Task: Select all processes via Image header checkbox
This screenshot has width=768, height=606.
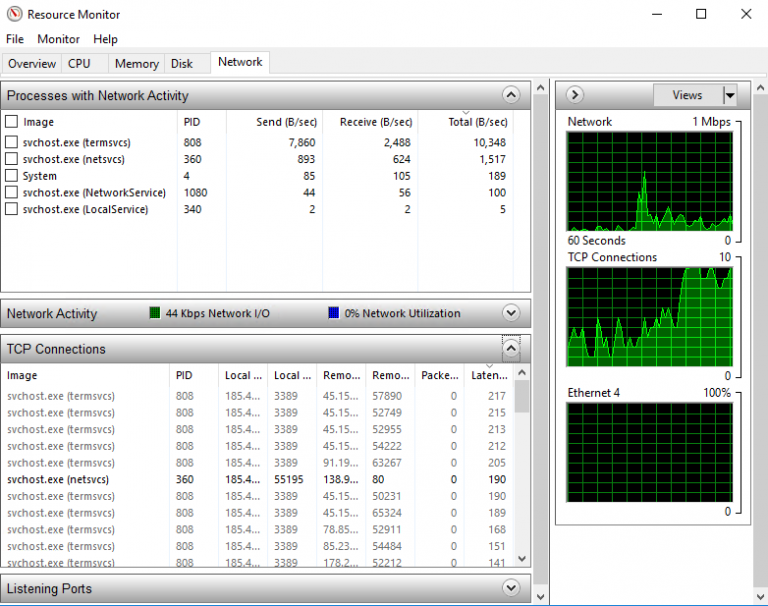Action: click(x=12, y=122)
